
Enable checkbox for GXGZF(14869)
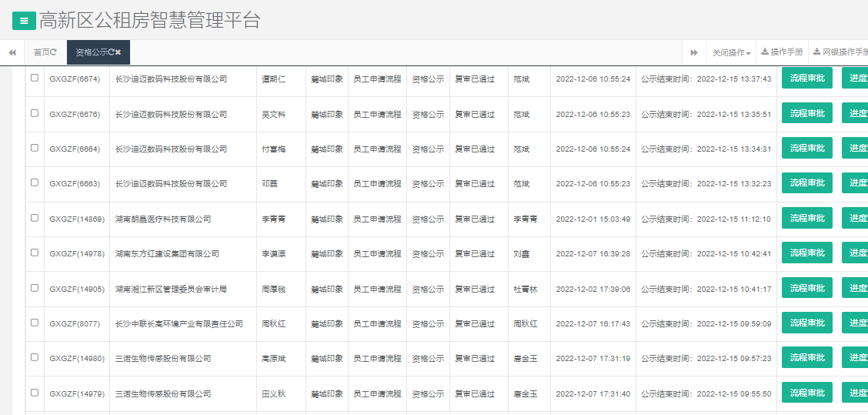point(35,218)
